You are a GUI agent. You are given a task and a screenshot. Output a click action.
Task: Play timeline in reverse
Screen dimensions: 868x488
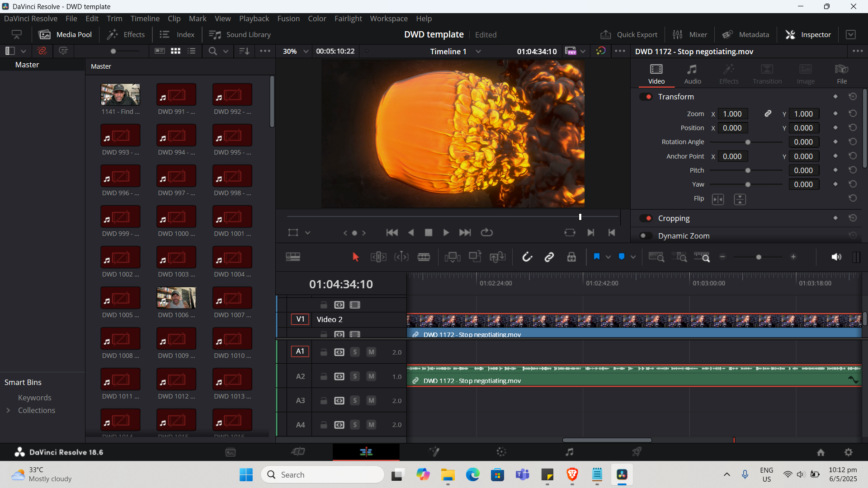pyautogui.click(x=411, y=233)
